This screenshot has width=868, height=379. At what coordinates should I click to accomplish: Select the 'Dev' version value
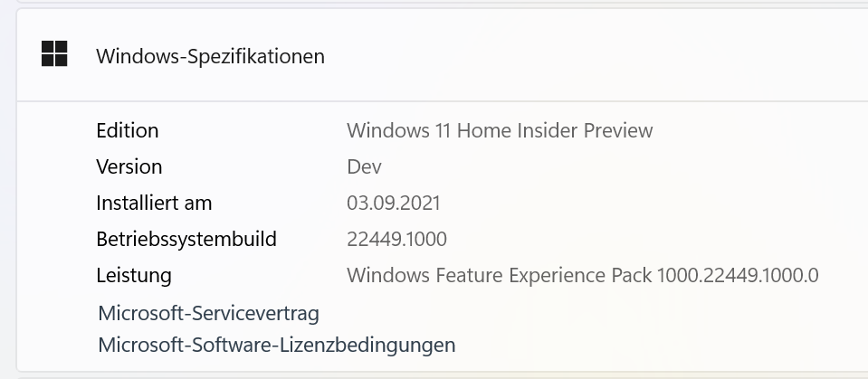364,166
